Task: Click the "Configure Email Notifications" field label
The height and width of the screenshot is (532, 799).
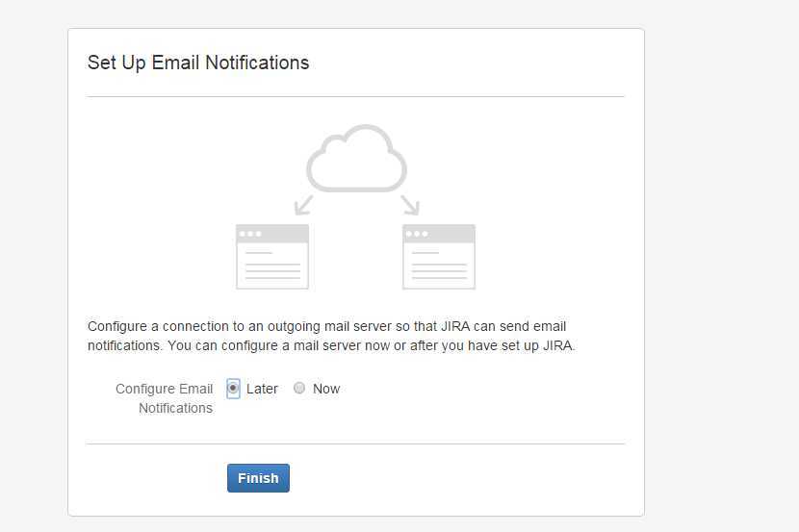Action: click(165, 398)
